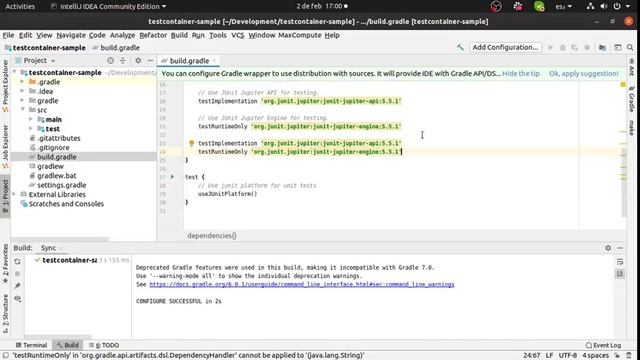Click the Stop icon in main toolbar
Screen dimensions: 640x360
(587, 47)
